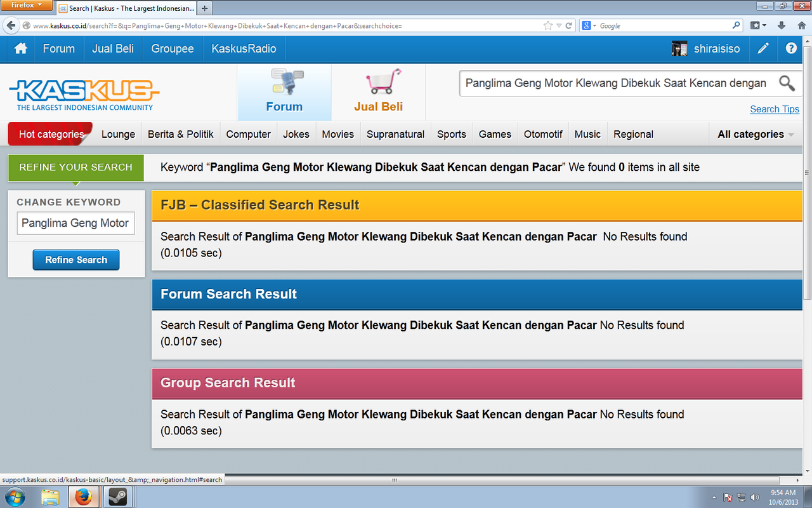Open the Otomotif category
The height and width of the screenshot is (508, 812).
click(x=543, y=135)
